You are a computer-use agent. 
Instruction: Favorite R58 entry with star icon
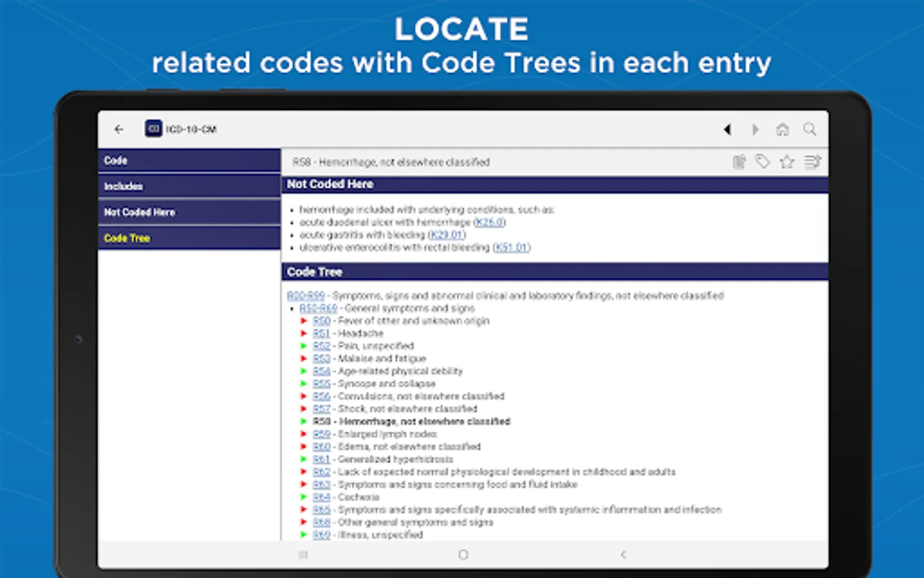coord(787,162)
